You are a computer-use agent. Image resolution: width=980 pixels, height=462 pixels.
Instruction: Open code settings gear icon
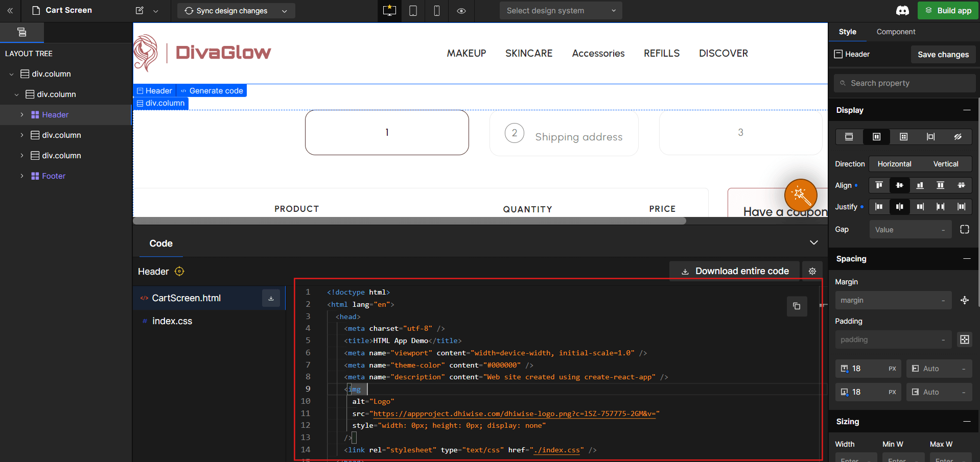[x=812, y=271]
